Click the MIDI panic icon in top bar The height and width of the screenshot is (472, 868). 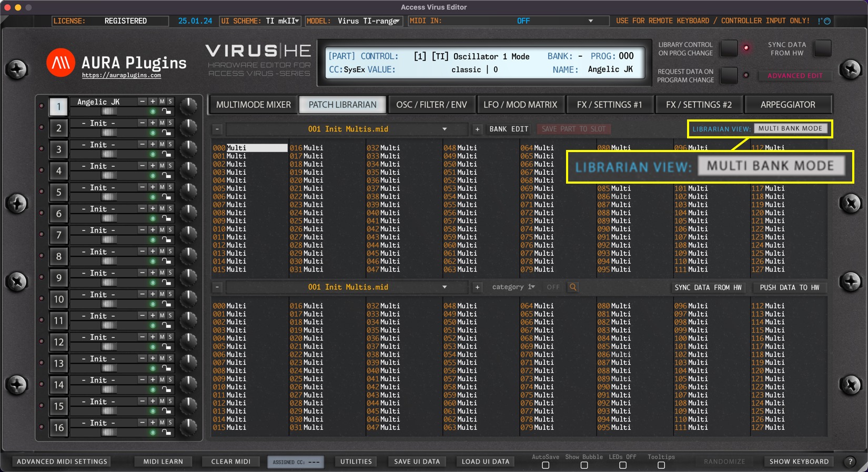824,21
